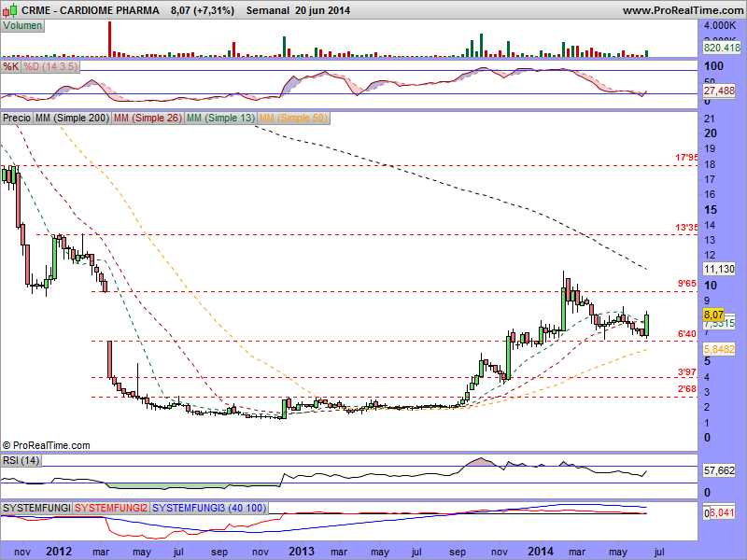Open the RSI (14) indicator label
This screenshot has height=560, width=747.
coord(21,460)
